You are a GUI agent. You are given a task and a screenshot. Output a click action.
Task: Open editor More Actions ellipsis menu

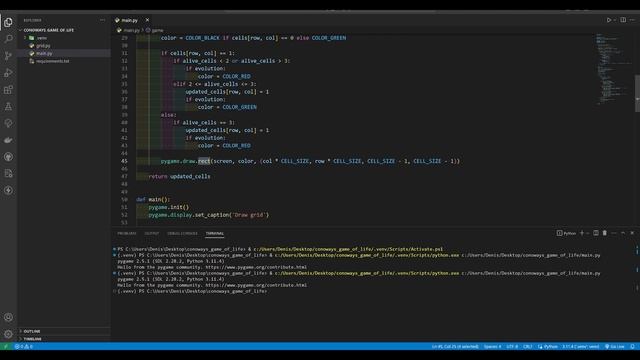[632, 20]
